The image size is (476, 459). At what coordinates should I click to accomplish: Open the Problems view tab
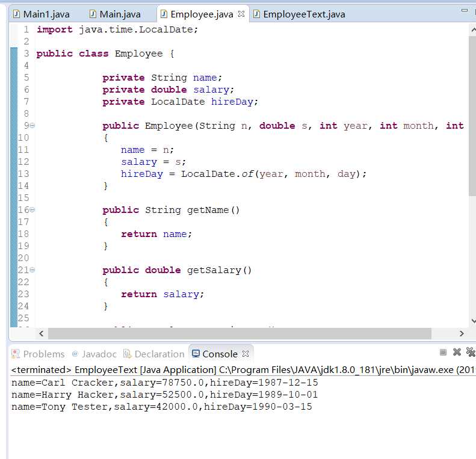tap(38, 354)
